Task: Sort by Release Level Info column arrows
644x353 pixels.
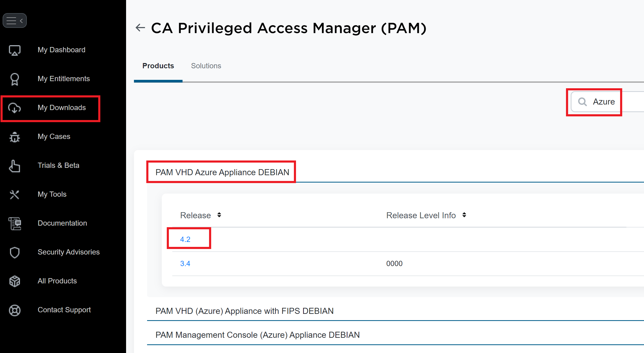Action: [x=464, y=215]
